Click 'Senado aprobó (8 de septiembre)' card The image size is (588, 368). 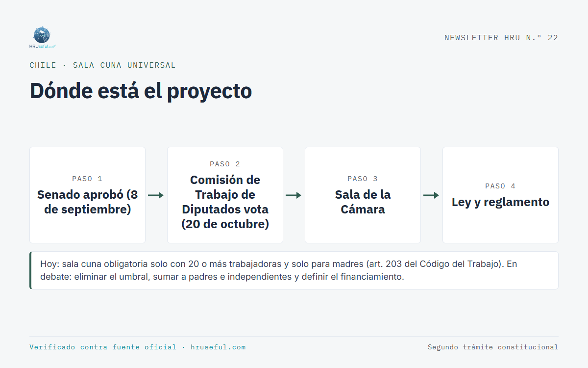pyautogui.click(x=87, y=195)
